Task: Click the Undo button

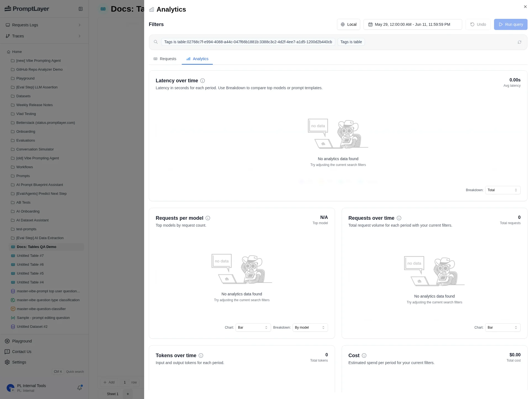Action: [478, 24]
